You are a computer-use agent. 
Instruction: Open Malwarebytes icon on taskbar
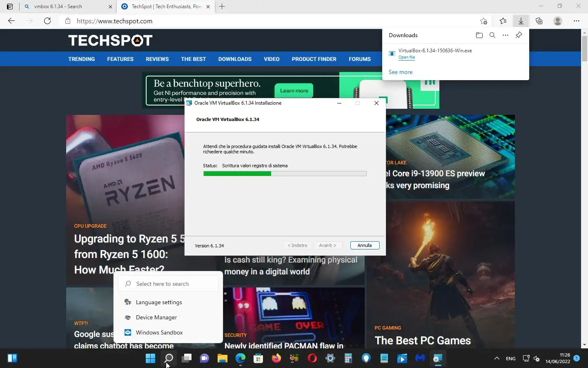pos(420,359)
